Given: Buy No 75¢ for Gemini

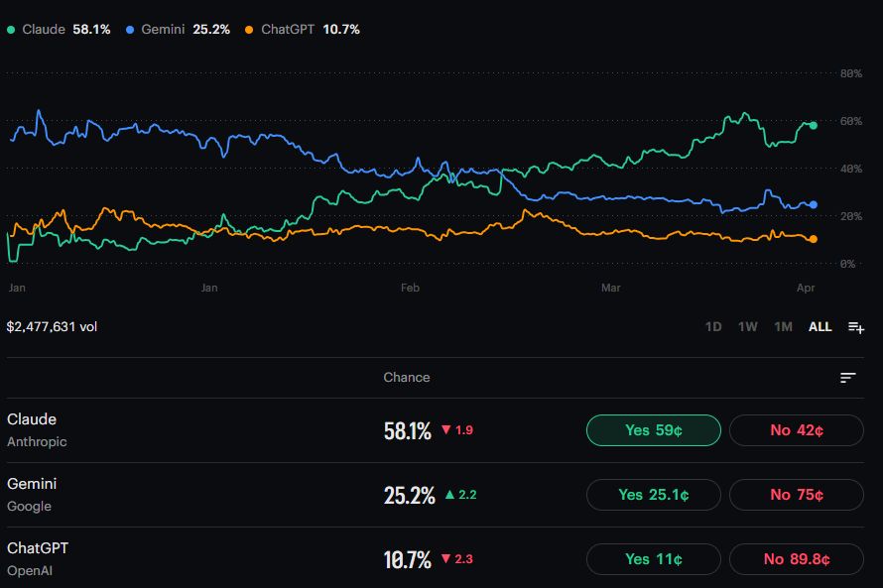Looking at the screenshot, I should pos(796,495).
